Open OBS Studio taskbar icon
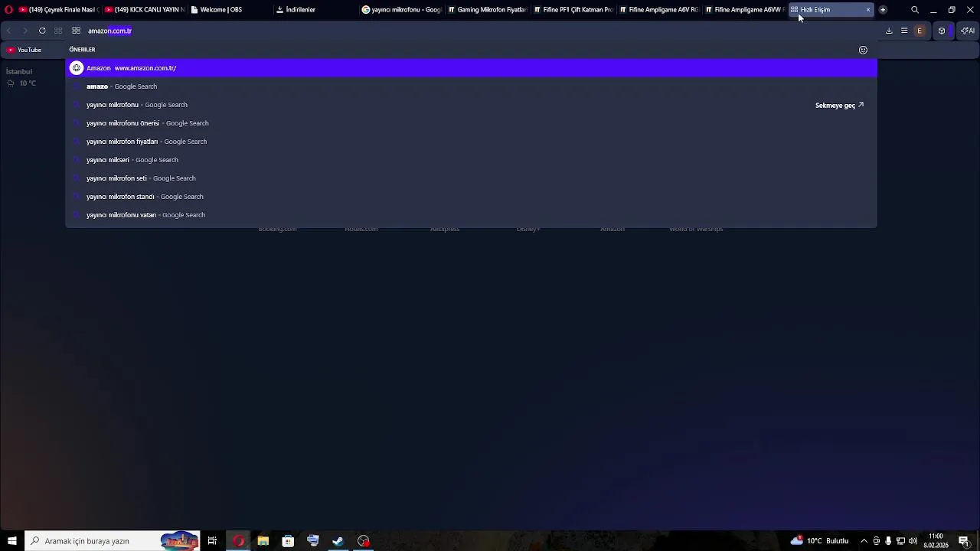 coord(363,541)
